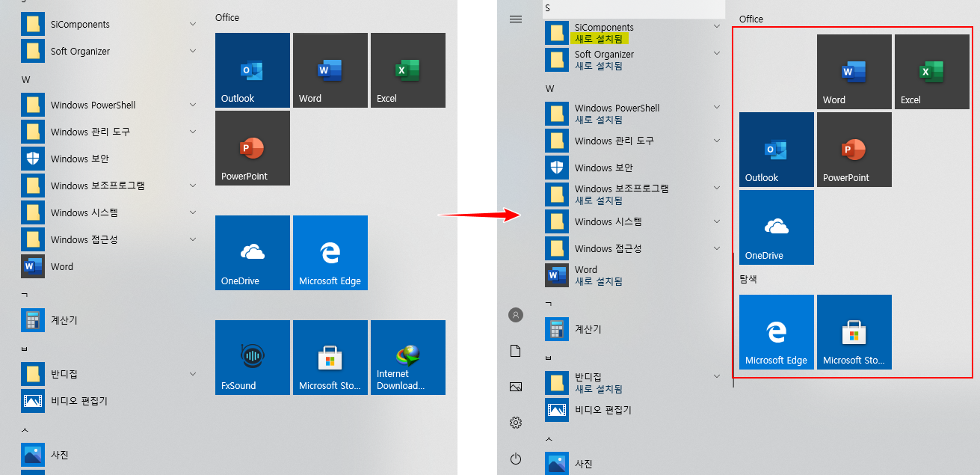Launch 계산기 in left app list
This screenshot has width=980, height=475.
tap(109, 320)
